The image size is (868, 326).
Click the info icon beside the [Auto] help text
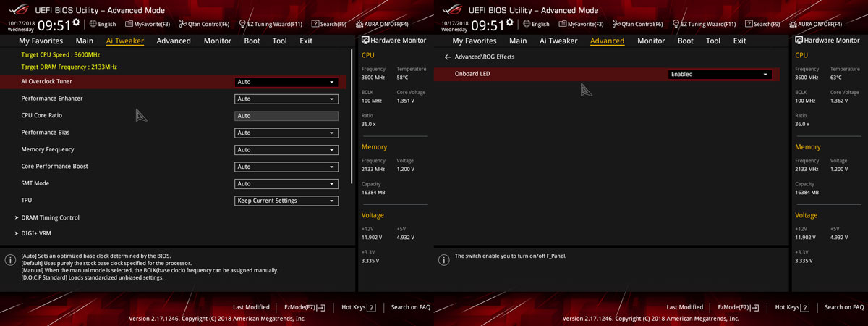pyautogui.click(x=10, y=259)
